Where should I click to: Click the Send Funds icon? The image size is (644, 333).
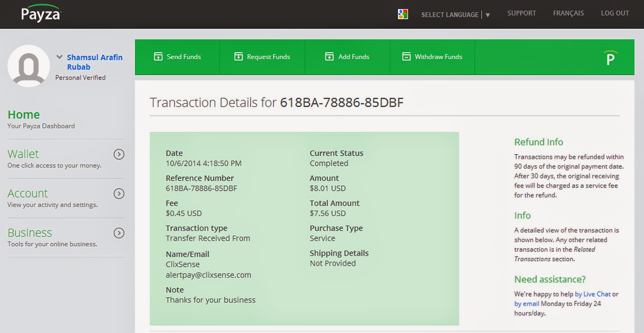coord(158,56)
